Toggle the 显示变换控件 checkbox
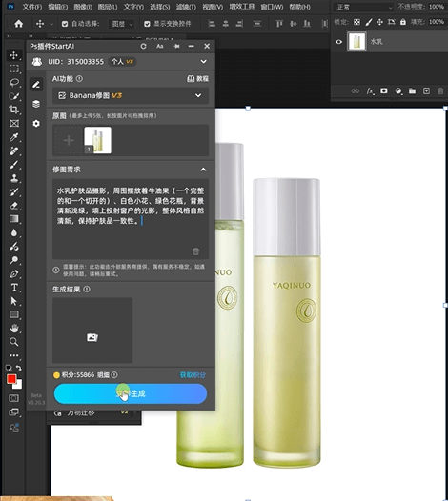This screenshot has height=501, width=448. [147, 24]
